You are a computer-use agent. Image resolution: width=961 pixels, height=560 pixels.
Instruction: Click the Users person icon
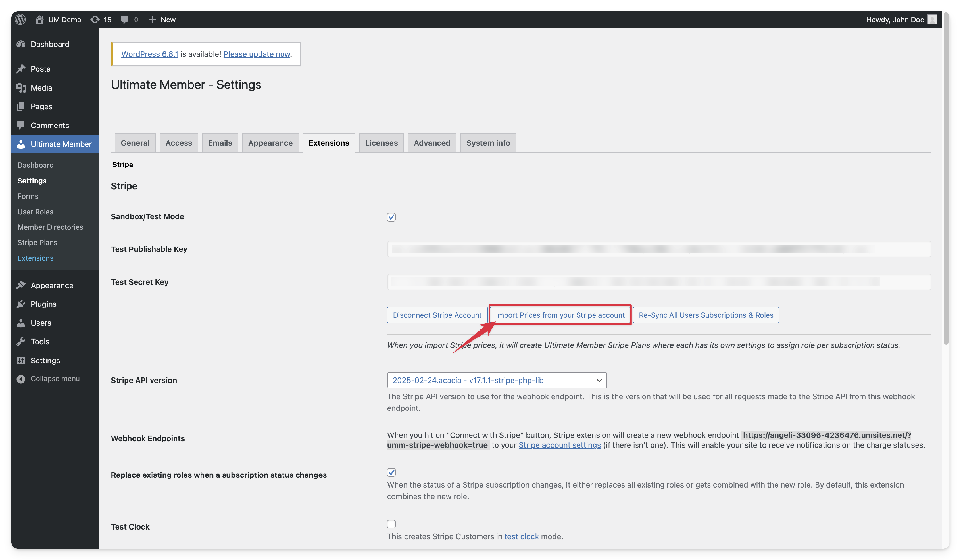point(21,322)
